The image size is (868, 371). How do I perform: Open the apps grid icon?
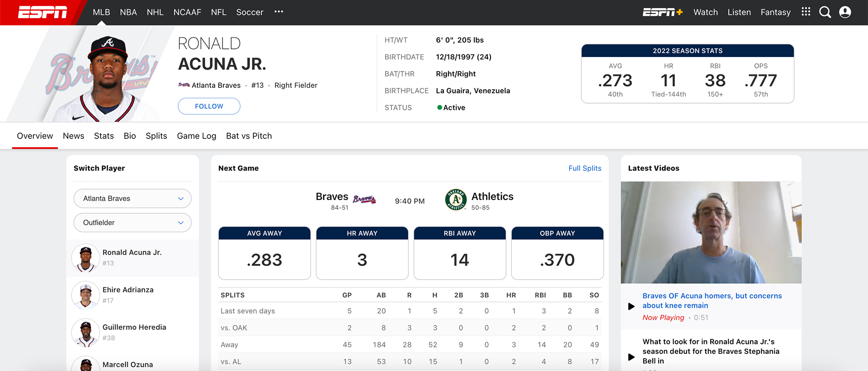click(806, 12)
